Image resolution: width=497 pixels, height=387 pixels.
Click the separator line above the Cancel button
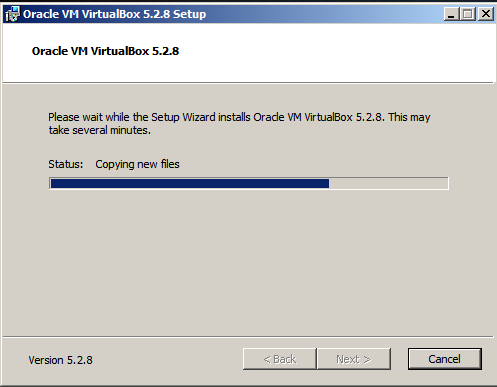pos(248,337)
